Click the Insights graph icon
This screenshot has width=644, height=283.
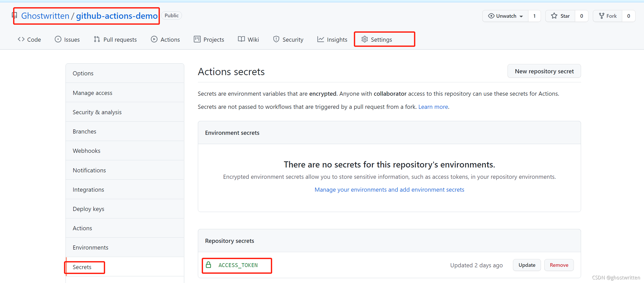[321, 39]
